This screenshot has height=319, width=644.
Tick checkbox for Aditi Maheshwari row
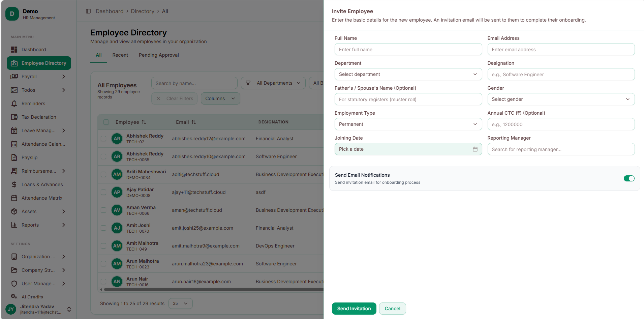[103, 174]
